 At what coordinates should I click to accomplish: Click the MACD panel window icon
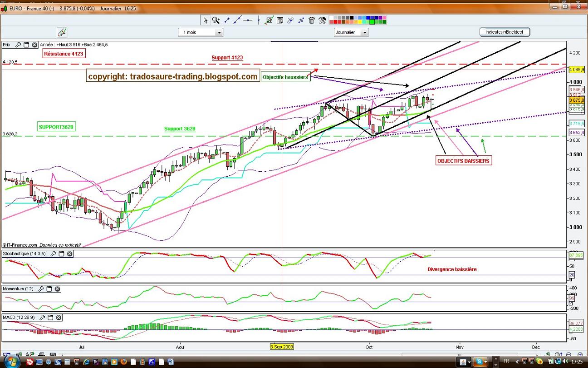(51, 318)
